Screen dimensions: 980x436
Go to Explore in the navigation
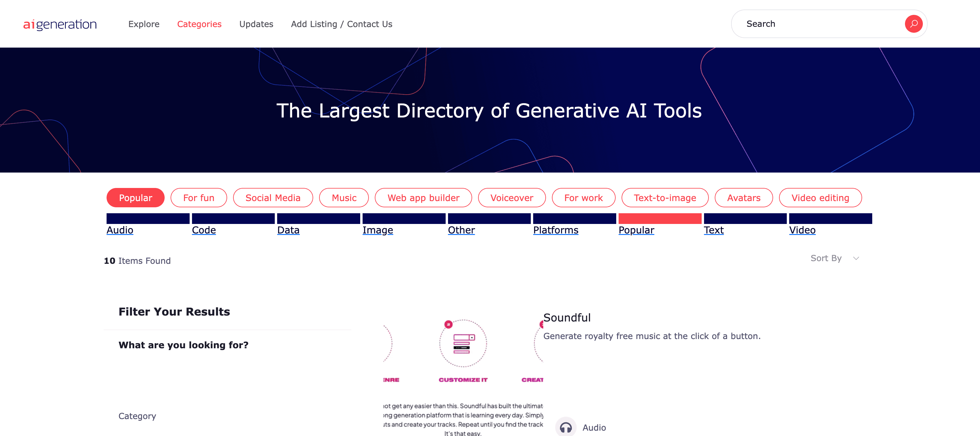pyautogui.click(x=144, y=24)
